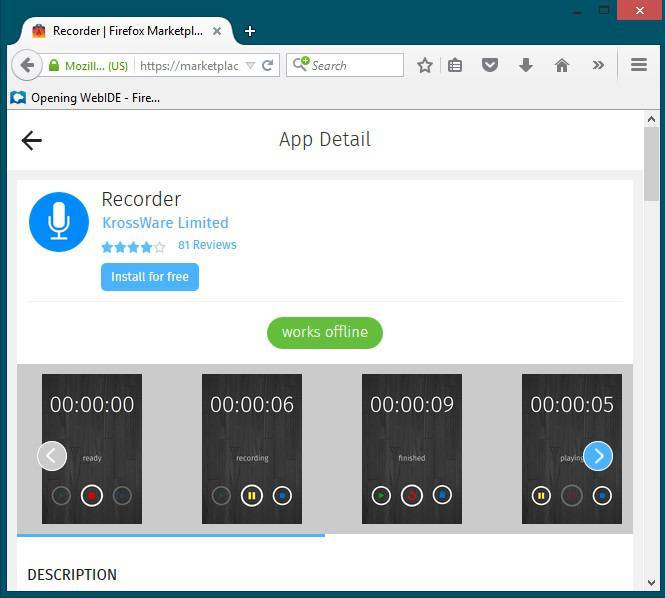Viewport: 665px width, 598px height.
Task: Click the carousel blue progress bar
Action: [171, 536]
